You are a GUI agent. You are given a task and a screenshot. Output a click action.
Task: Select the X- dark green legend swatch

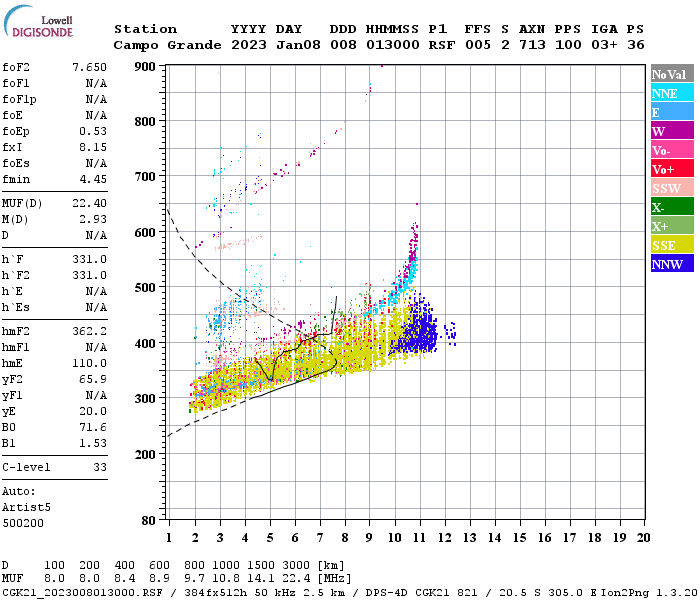[x=672, y=206]
